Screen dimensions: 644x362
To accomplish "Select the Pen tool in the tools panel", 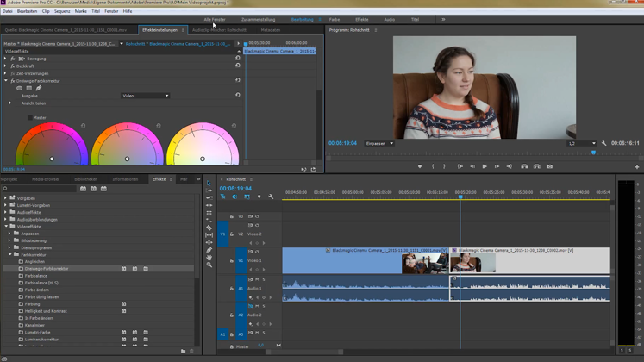I will [209, 250].
